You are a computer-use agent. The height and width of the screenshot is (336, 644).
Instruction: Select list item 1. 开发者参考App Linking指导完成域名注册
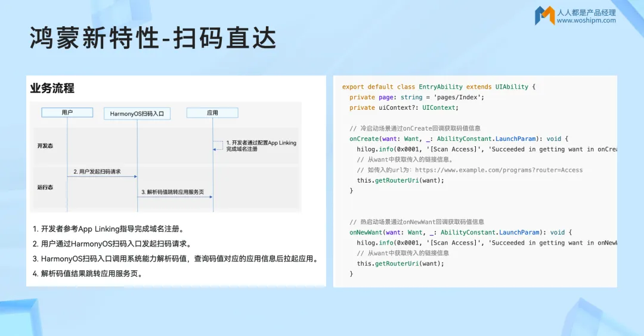pos(109,229)
